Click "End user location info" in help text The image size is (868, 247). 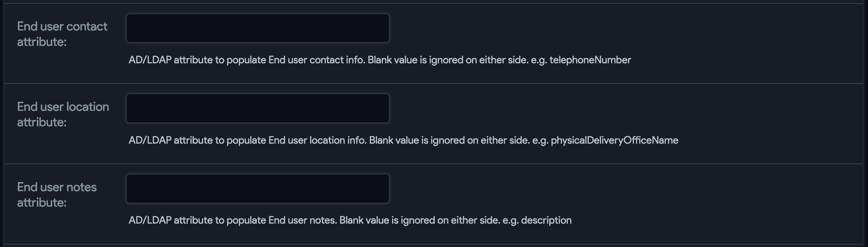(x=317, y=141)
